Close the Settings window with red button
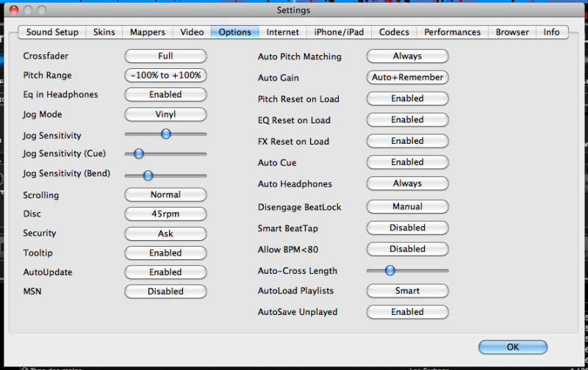The width and height of the screenshot is (588, 370). click(x=13, y=10)
